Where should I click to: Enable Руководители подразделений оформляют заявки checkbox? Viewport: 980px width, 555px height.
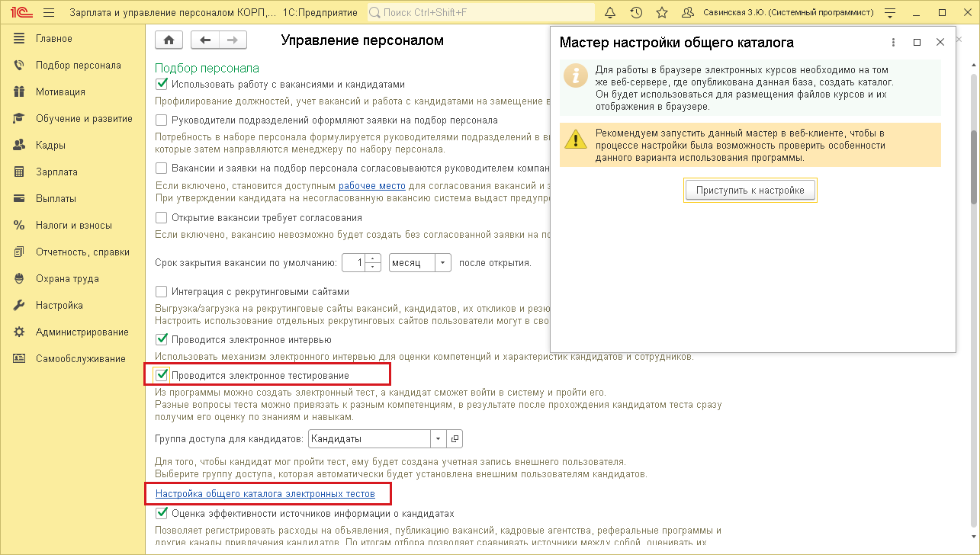[x=161, y=120]
